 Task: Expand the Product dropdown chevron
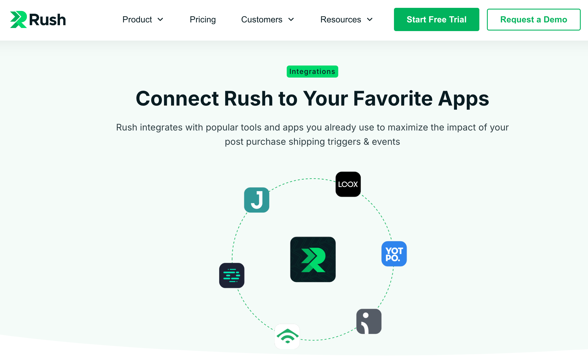click(160, 20)
